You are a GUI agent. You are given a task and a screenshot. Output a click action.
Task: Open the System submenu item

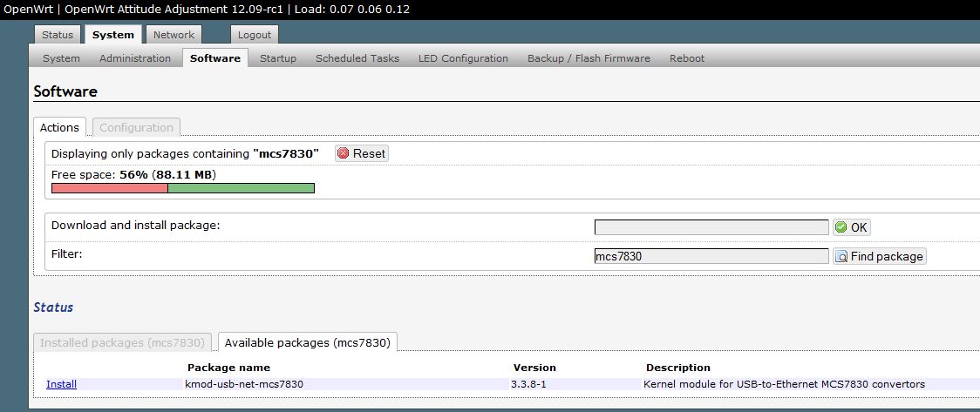click(x=61, y=58)
